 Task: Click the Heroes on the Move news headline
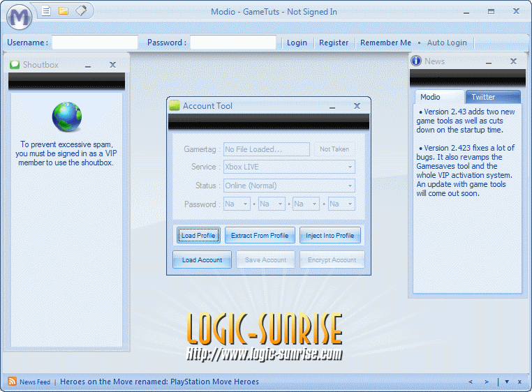point(159,382)
